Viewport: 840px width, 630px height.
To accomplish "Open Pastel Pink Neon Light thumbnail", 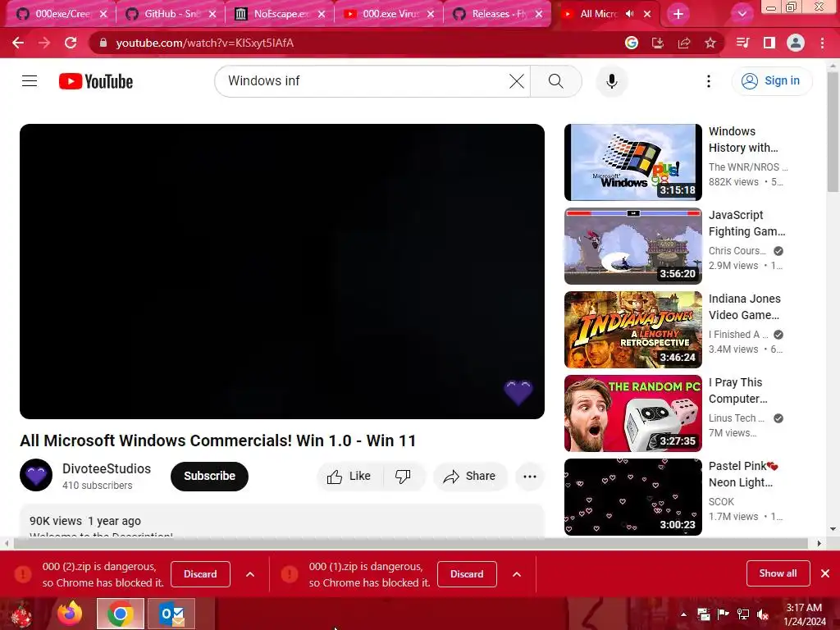I will coord(632,496).
